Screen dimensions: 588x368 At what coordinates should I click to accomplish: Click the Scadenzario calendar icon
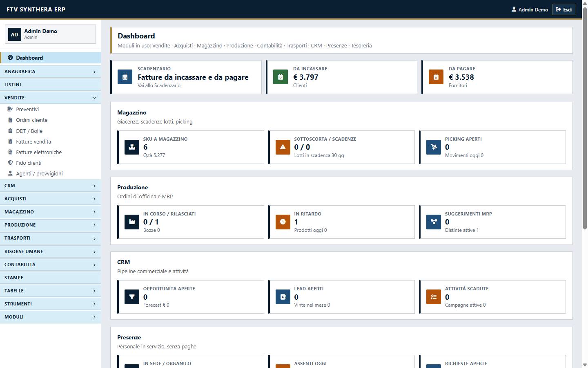point(125,77)
